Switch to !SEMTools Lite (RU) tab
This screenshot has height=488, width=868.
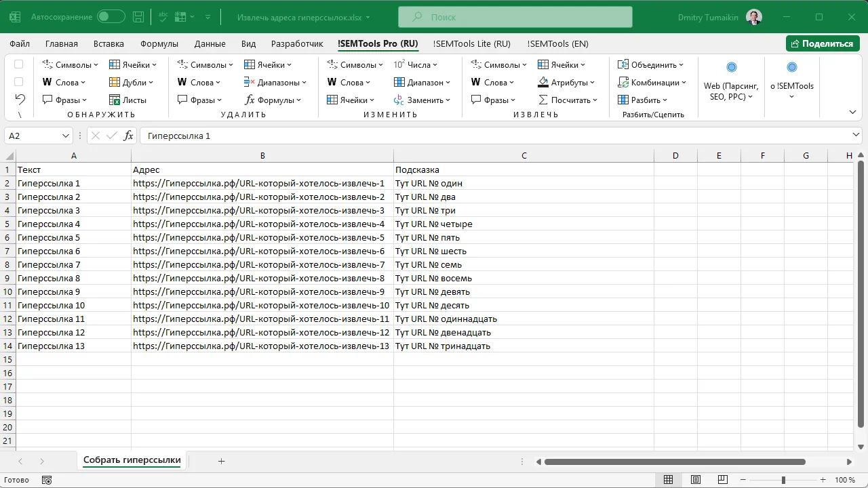pyautogui.click(x=471, y=44)
